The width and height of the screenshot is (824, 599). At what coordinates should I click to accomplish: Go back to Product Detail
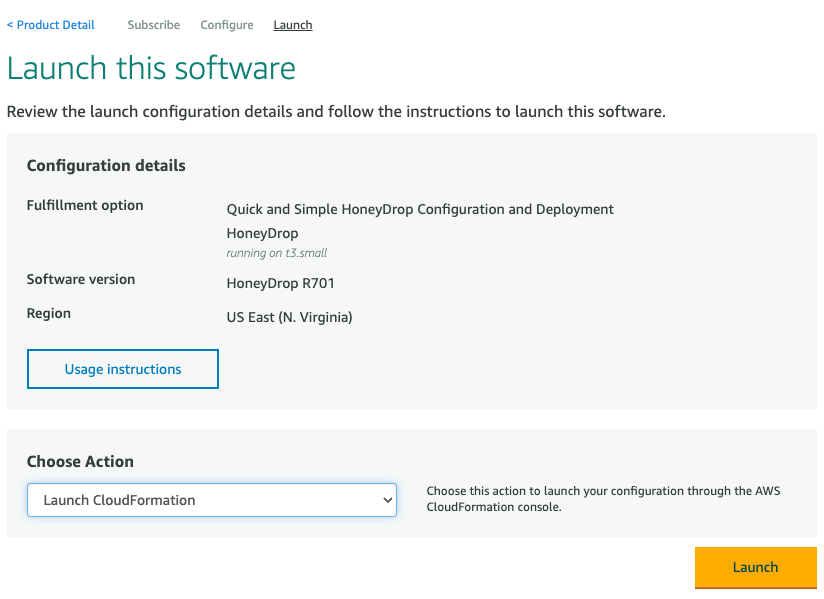pos(50,25)
